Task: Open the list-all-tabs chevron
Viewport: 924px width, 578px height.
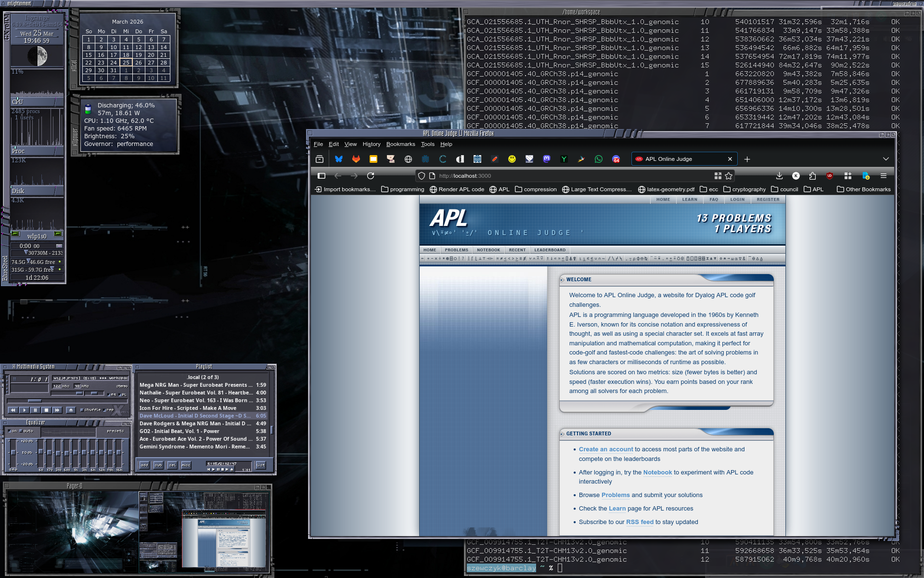Action: (x=886, y=159)
